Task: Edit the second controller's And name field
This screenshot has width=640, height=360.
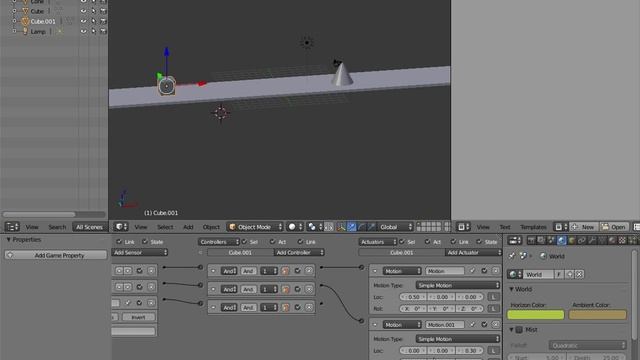Action: (x=248, y=289)
